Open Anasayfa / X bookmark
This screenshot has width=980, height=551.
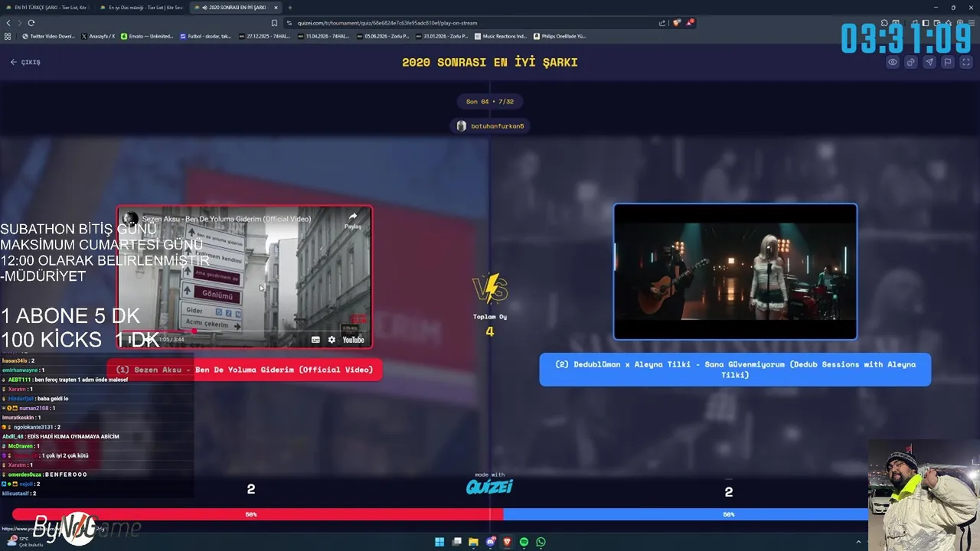pos(98,36)
